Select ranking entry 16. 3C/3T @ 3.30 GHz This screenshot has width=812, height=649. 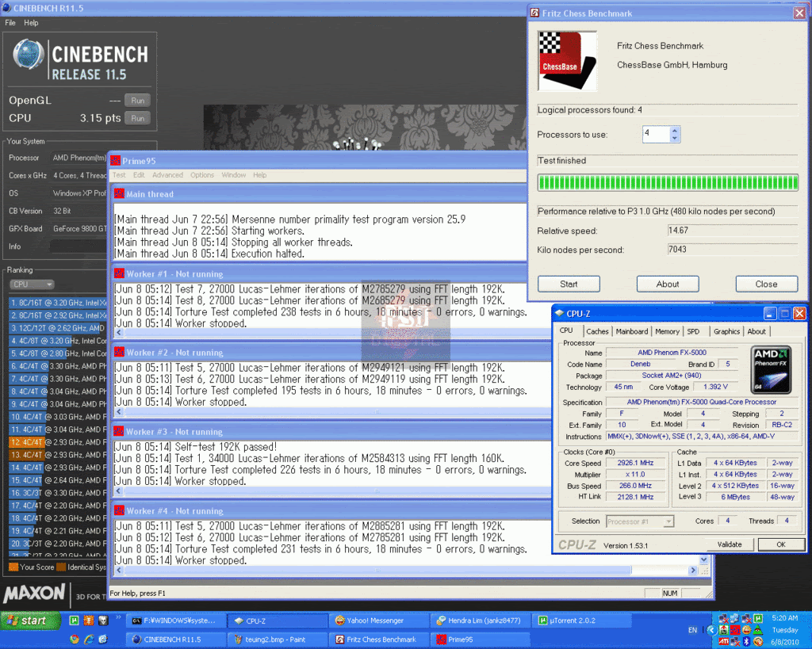(58, 493)
